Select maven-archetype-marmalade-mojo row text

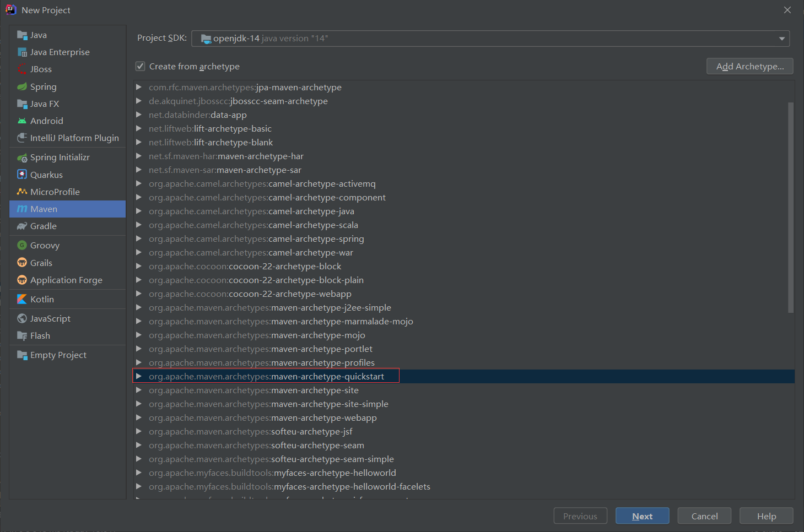(281, 321)
